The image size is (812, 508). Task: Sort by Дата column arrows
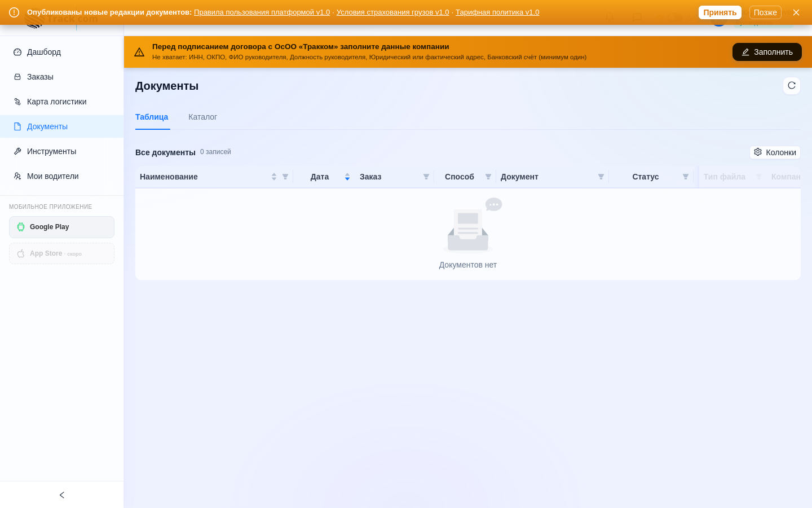coord(347,177)
